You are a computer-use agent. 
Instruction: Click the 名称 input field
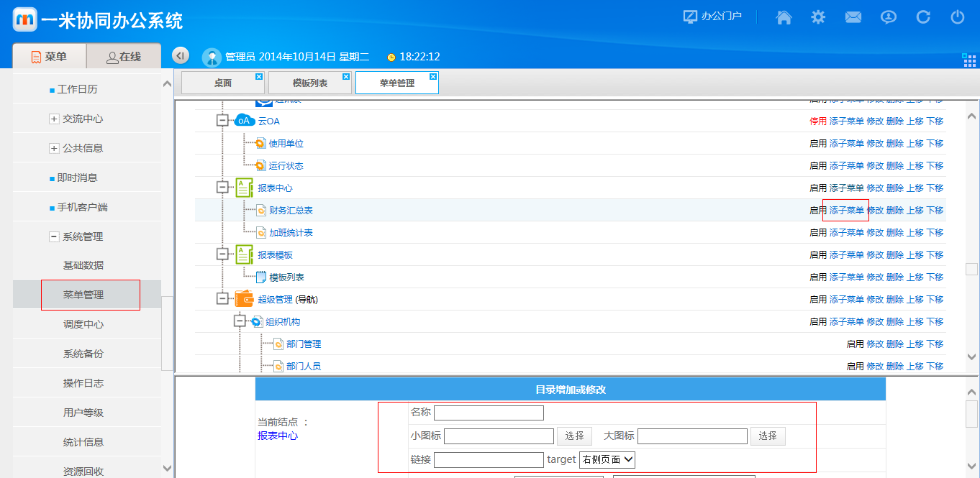[489, 413]
